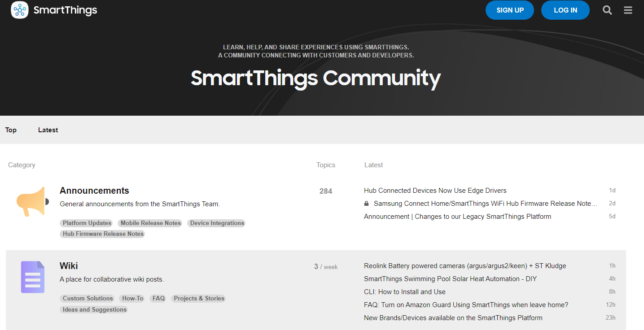Click the 284 topics count
Image resolution: width=644 pixels, height=330 pixels.
point(326,191)
